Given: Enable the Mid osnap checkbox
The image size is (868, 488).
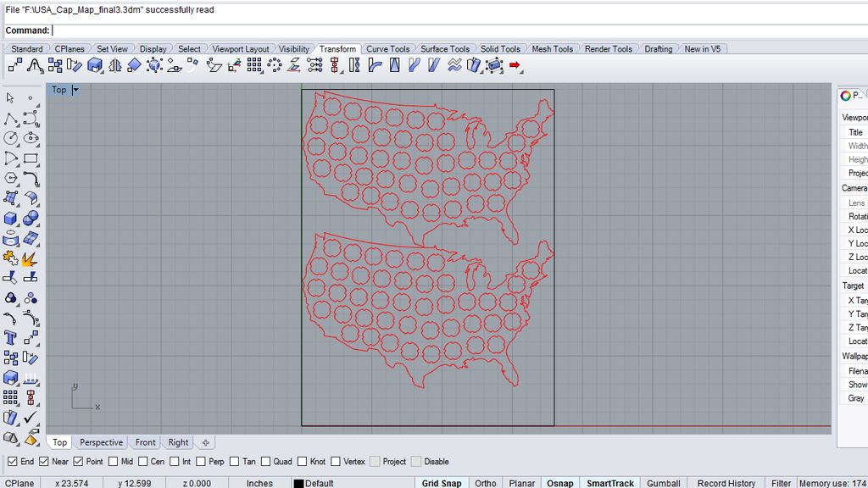Looking at the screenshot, I should coord(114,462).
